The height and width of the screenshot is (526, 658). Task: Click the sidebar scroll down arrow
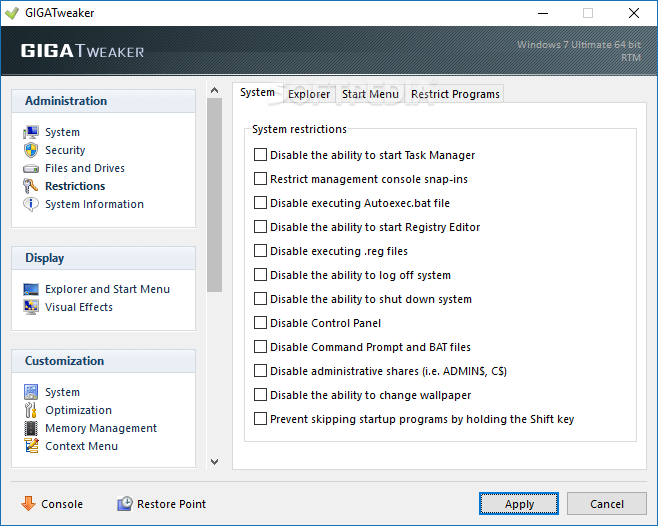click(214, 462)
